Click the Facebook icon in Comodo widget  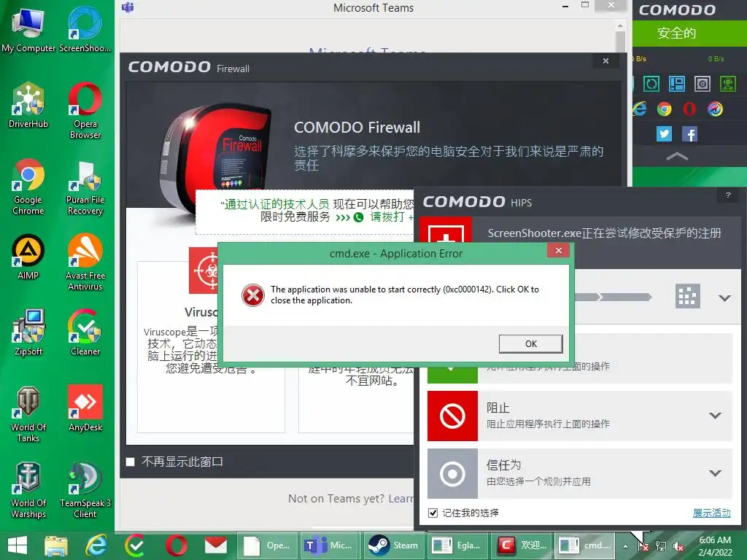pos(689,134)
